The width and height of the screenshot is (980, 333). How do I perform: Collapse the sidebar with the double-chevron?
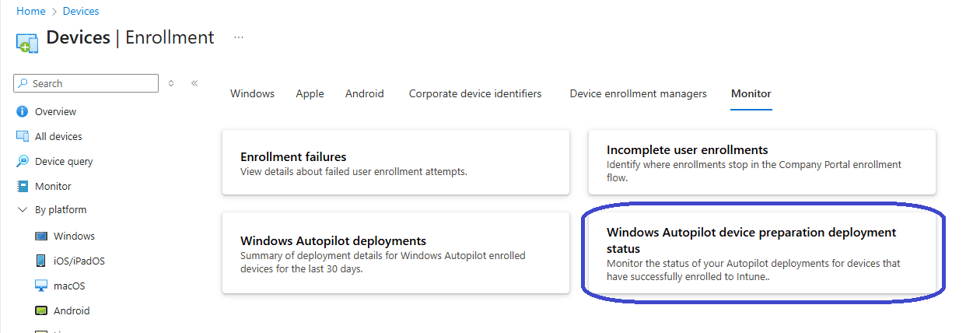(194, 83)
